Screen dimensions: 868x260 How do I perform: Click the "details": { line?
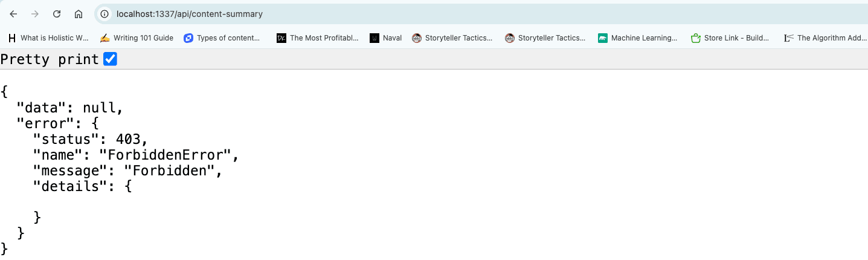pyautogui.click(x=82, y=186)
